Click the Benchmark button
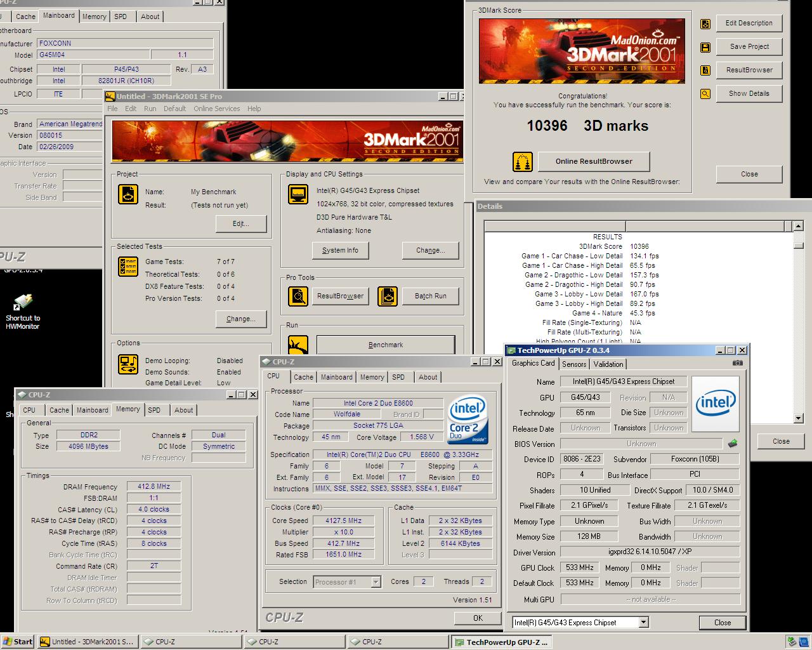 [x=386, y=345]
